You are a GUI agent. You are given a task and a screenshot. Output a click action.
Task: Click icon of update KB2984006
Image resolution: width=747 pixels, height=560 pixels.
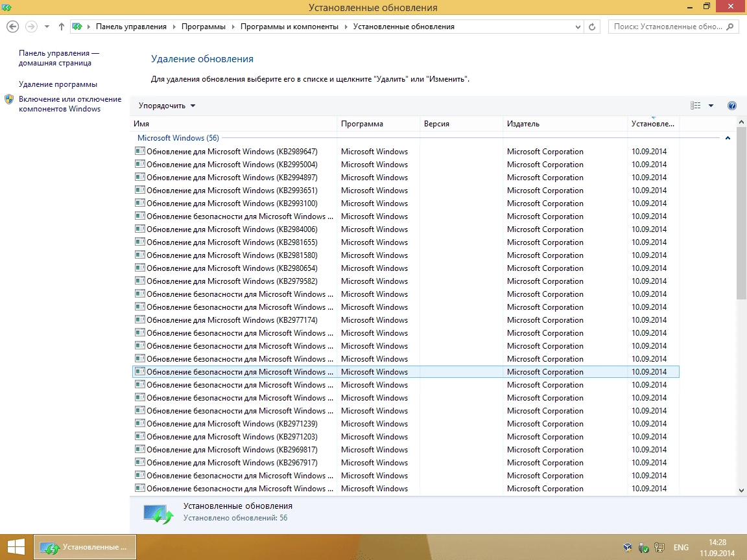[139, 229]
